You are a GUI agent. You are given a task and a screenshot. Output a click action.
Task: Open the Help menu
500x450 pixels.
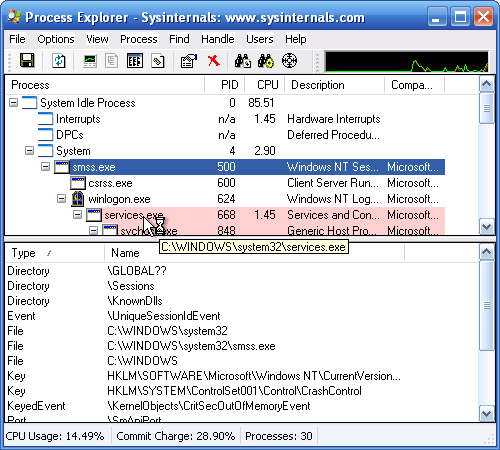pyautogui.click(x=296, y=39)
